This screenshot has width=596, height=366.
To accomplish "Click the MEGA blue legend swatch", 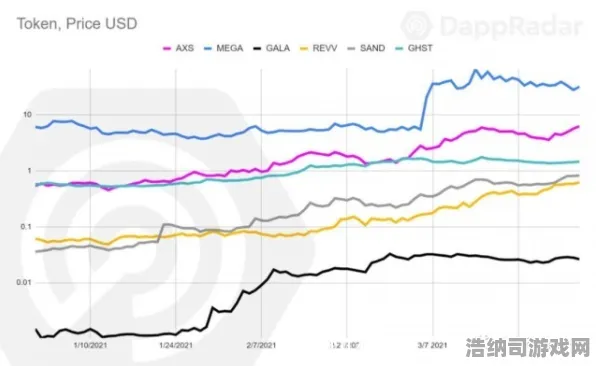I will coord(208,49).
